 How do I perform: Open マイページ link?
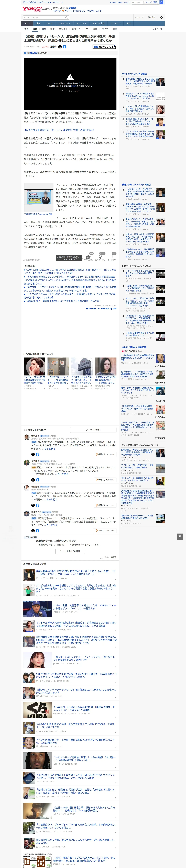(x=139, y=18)
